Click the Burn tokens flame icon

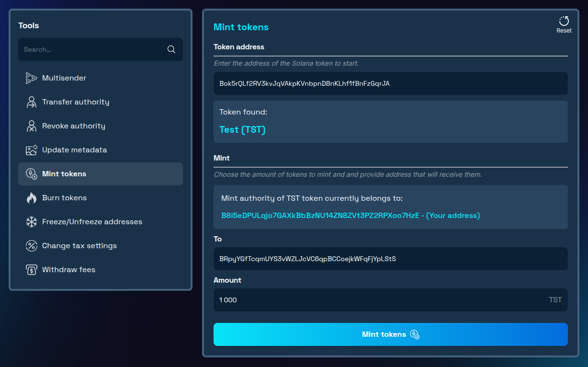pos(31,198)
